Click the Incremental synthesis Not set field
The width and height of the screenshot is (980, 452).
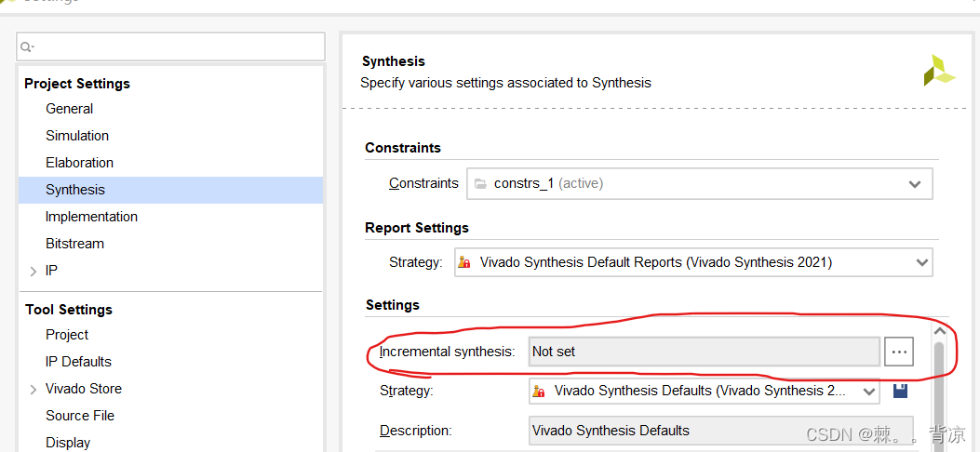point(704,352)
